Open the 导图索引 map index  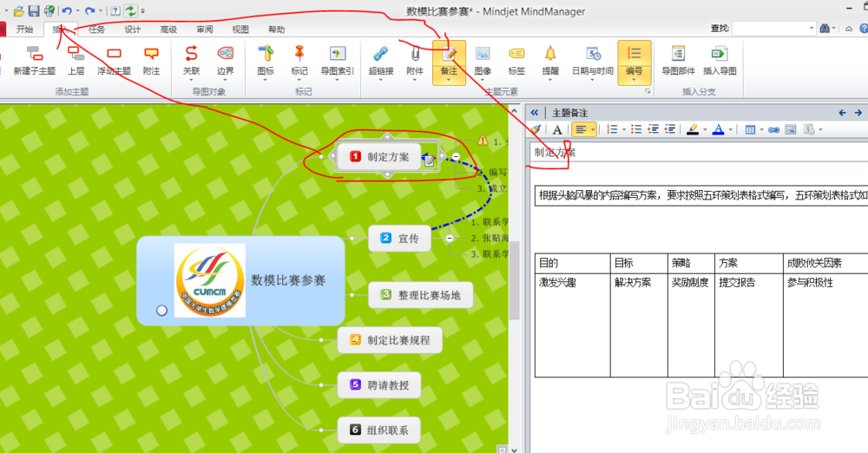click(x=337, y=54)
